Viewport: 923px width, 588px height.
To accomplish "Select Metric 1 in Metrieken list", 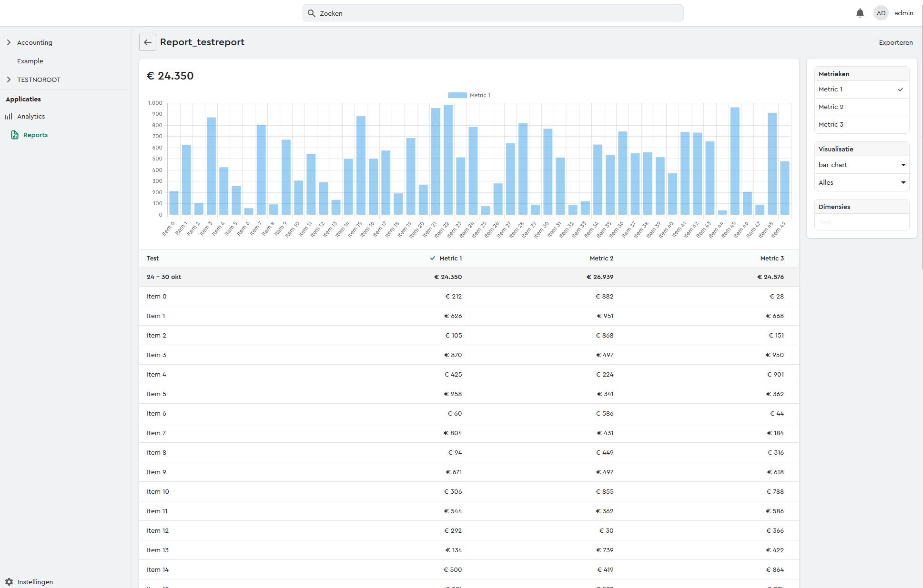I will [862, 89].
